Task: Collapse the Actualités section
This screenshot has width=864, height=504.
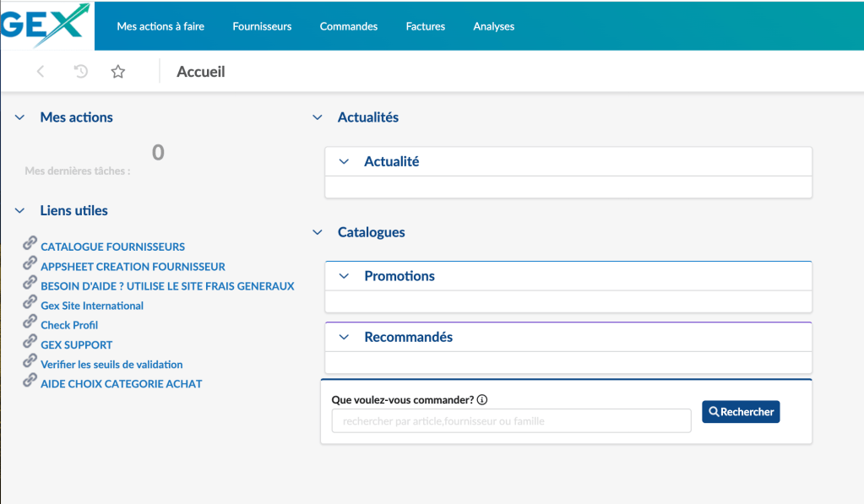Action: click(x=318, y=118)
